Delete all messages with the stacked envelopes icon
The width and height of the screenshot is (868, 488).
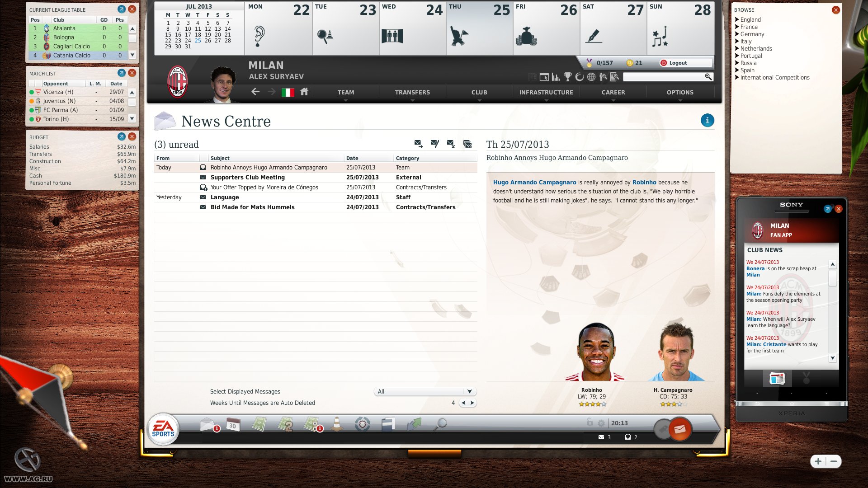point(467,144)
